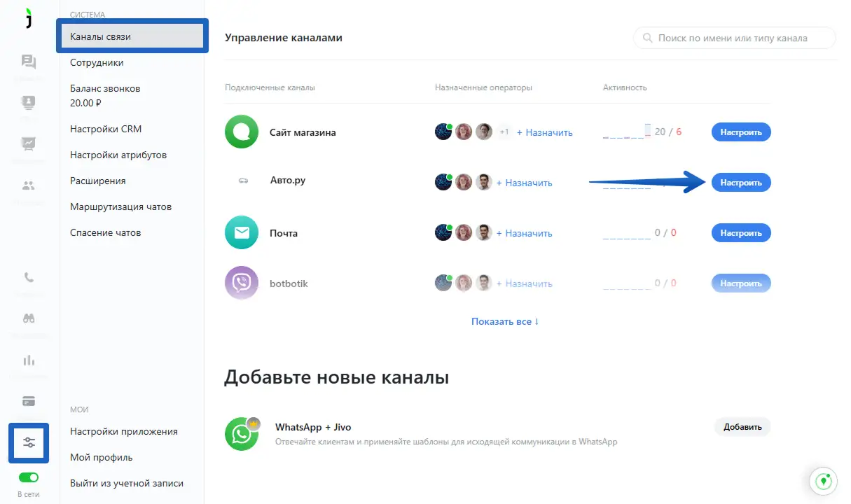Viewport: 851px width, 504px height.
Task: Click "Настроить" button for Авто.ру channel
Action: pyautogui.click(x=741, y=183)
